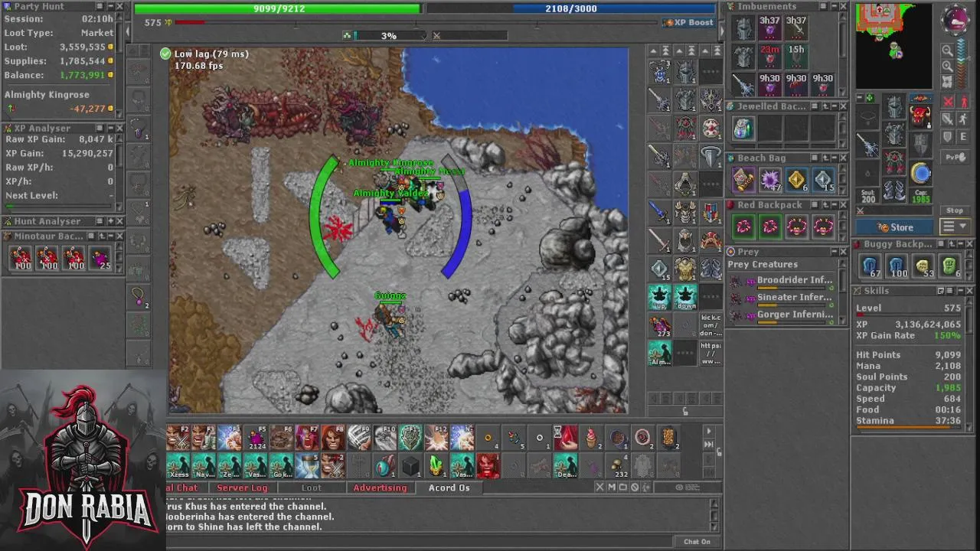Image resolution: width=980 pixels, height=551 pixels.
Task: Collapse the XP Analyser panel
Action: pos(109,128)
